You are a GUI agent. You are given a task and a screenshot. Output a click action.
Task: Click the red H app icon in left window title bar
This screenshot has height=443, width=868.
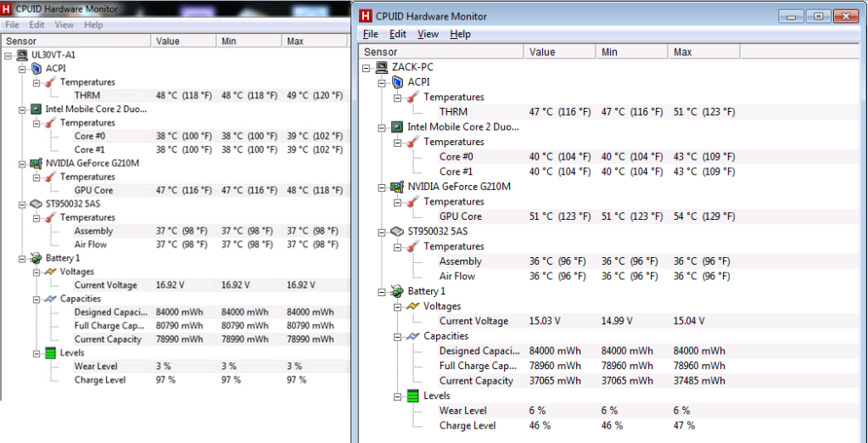click(x=7, y=8)
